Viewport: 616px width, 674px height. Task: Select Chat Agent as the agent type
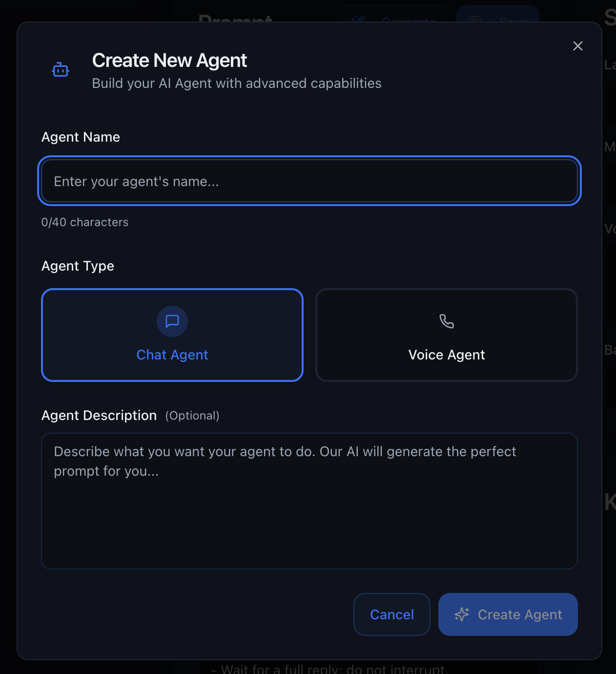[172, 335]
